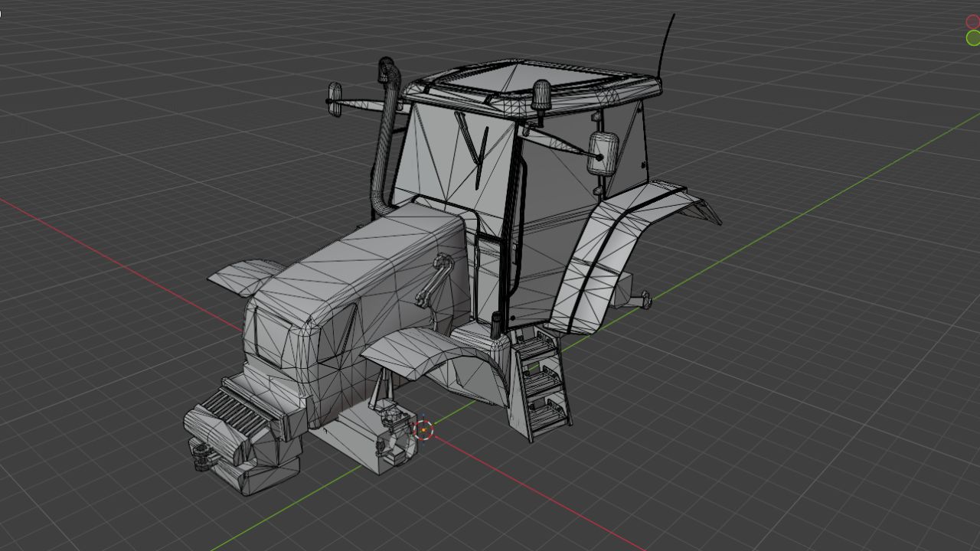Click the green axis circle on navigation gizmo

tap(974, 38)
